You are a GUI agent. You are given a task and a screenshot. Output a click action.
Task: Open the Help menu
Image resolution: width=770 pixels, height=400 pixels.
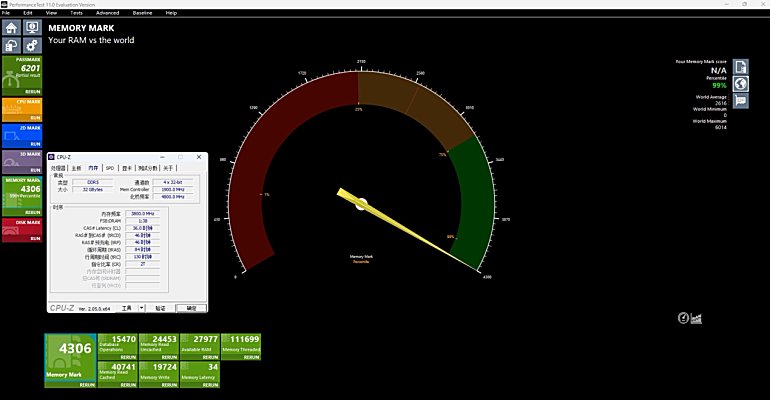(x=171, y=13)
